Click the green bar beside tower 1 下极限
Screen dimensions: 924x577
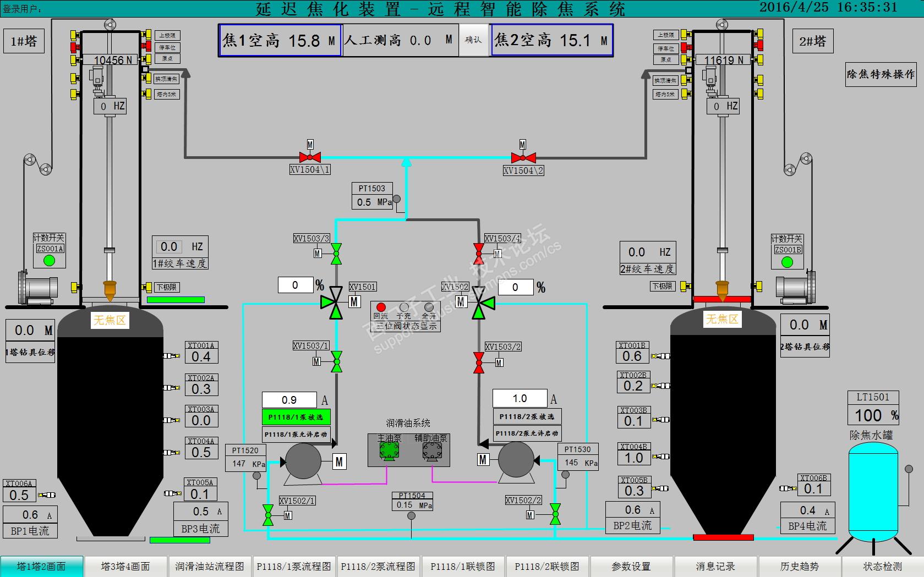(176, 300)
